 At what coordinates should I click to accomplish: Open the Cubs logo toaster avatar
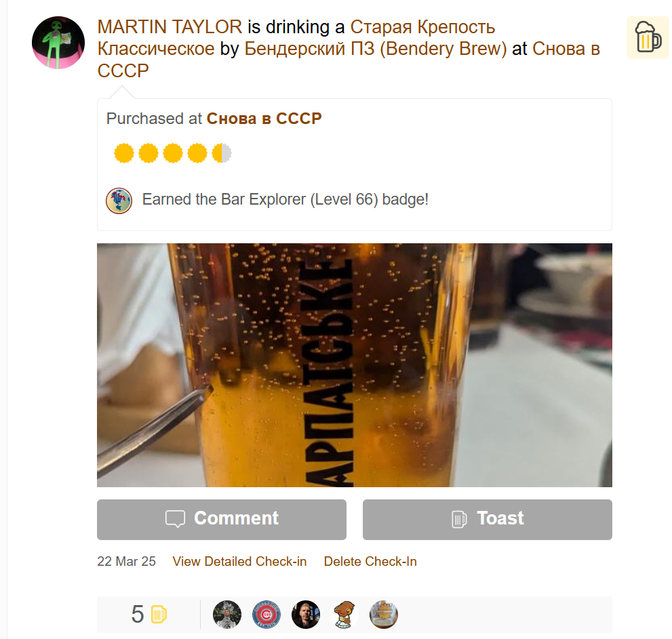(x=266, y=615)
